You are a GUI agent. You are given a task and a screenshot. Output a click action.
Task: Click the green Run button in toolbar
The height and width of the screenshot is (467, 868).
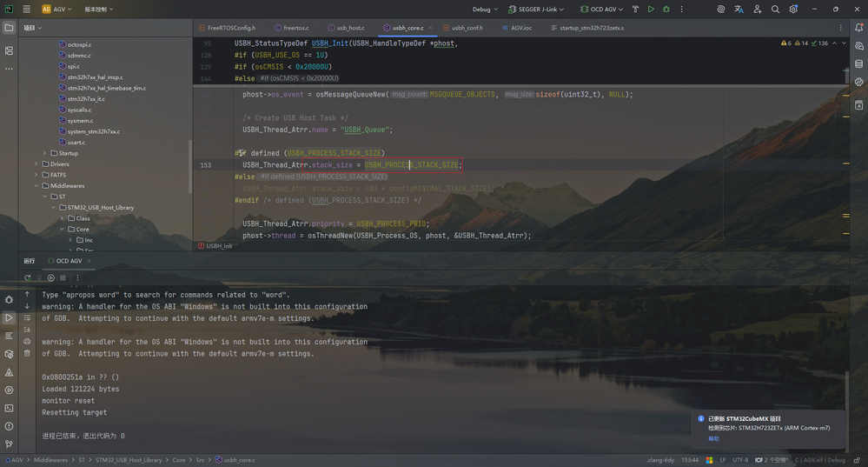(651, 10)
